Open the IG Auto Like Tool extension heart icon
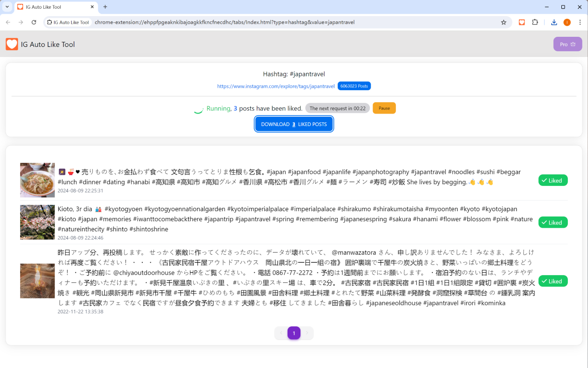Screen dimensions: 588x368 coord(522,22)
